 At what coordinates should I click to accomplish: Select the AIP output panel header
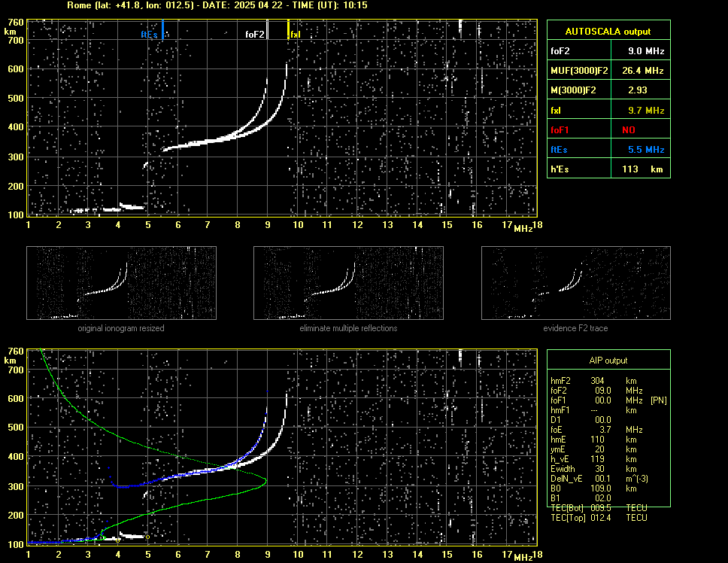click(608, 361)
